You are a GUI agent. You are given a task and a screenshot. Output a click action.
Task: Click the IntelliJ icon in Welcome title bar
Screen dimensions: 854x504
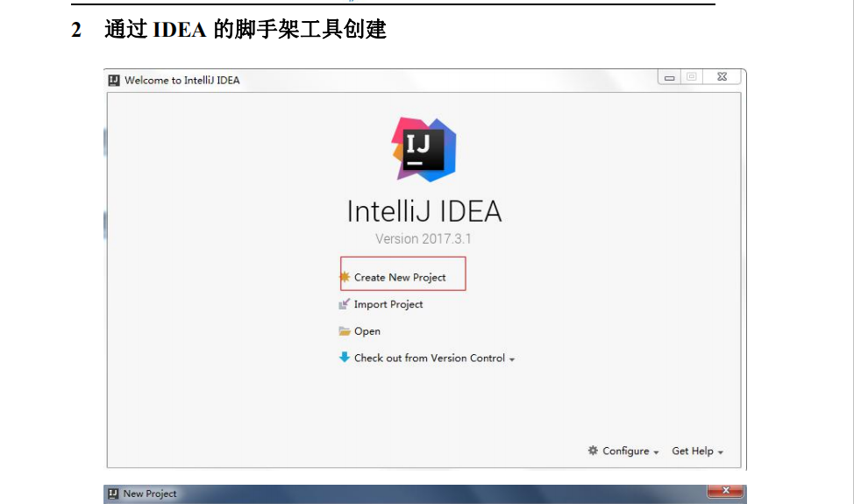(x=114, y=81)
